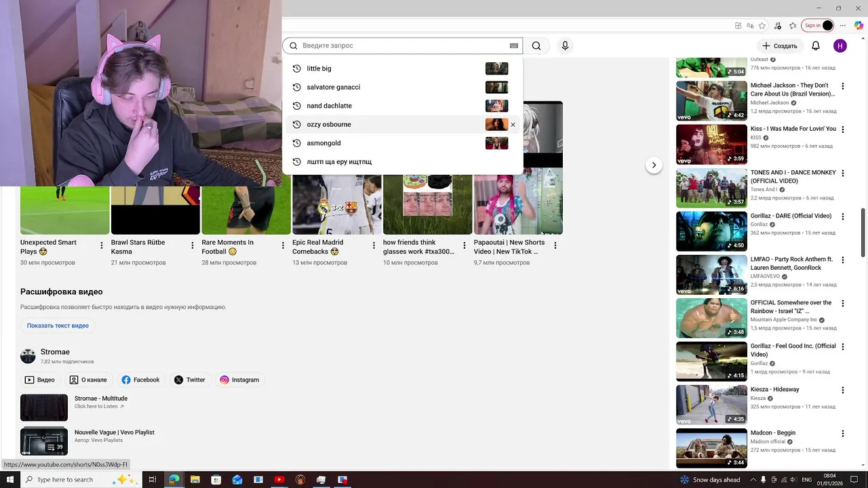Screen dimensions: 868x488
Task: Click the Создать create button
Action: (780, 46)
